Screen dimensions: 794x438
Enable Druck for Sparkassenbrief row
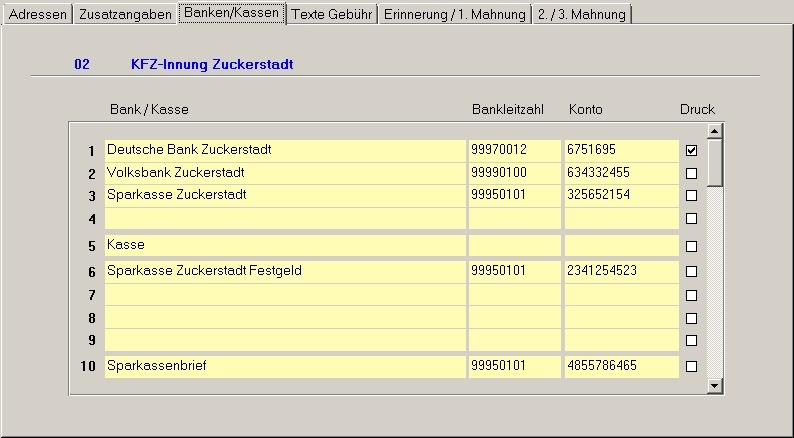(x=691, y=366)
